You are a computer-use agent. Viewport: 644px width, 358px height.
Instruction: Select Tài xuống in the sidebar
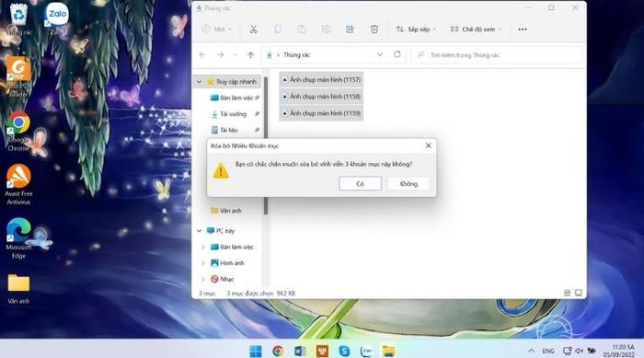tap(233, 114)
